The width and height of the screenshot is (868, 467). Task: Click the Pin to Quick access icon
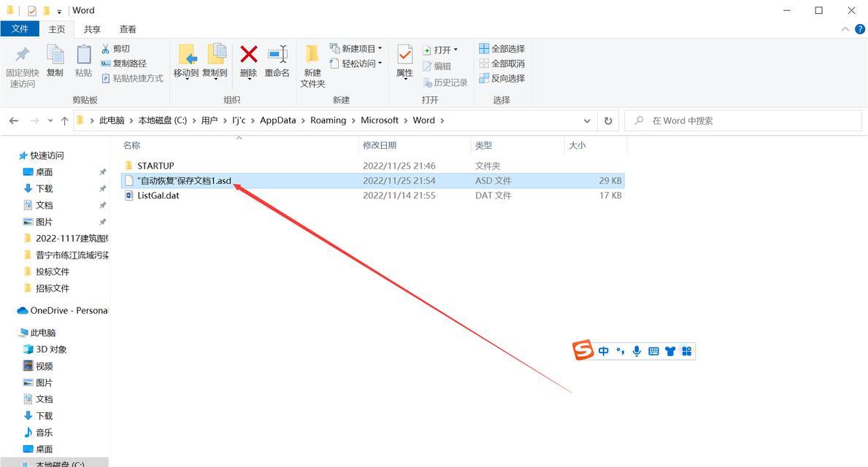click(x=22, y=54)
